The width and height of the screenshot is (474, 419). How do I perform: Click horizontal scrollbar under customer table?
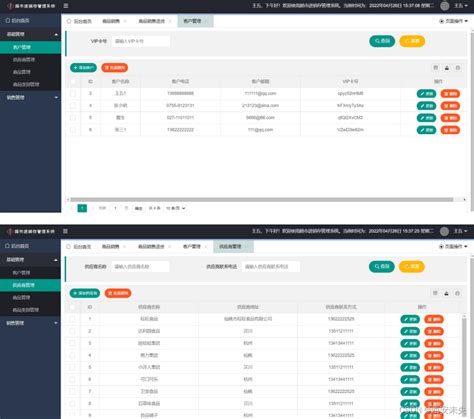click(262, 199)
